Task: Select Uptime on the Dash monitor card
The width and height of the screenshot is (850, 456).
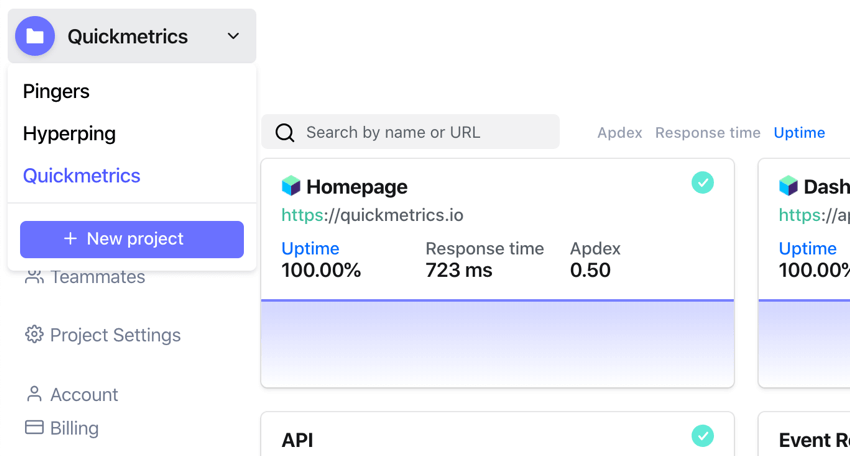Action: click(808, 248)
